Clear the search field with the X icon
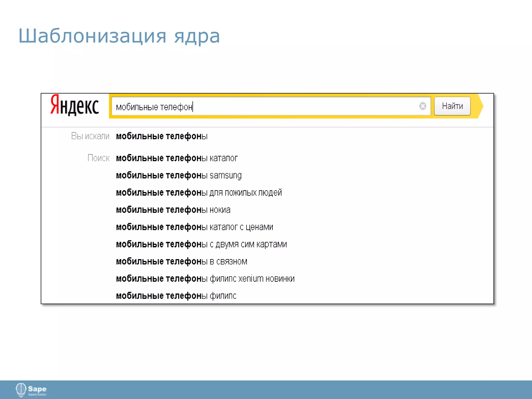 [x=423, y=106]
